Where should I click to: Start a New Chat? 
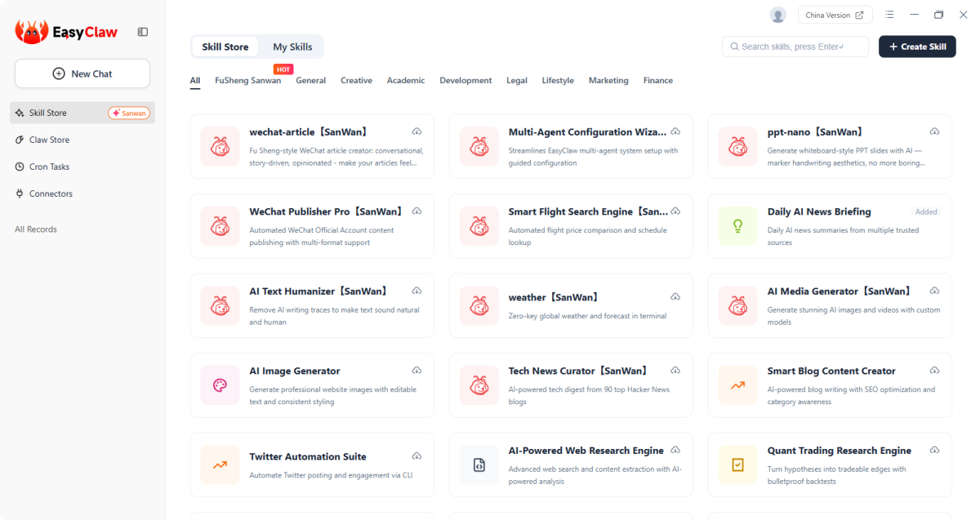(x=82, y=73)
